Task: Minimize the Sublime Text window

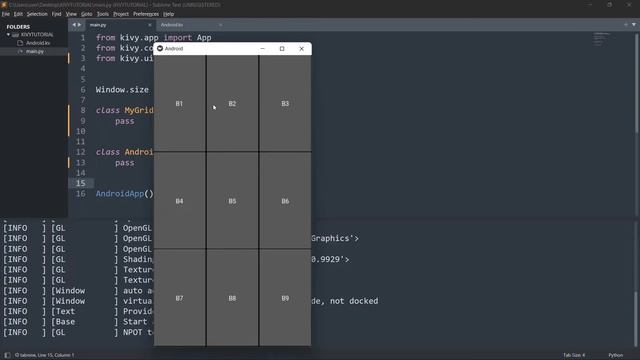Action: [x=590, y=4]
